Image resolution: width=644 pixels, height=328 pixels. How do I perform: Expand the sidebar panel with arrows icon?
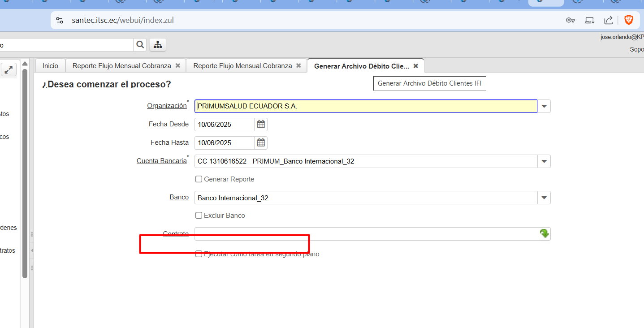click(x=9, y=69)
